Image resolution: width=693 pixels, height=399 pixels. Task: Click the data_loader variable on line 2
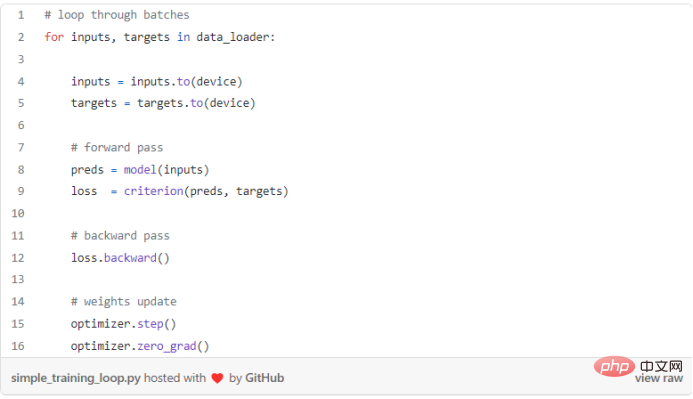point(233,37)
